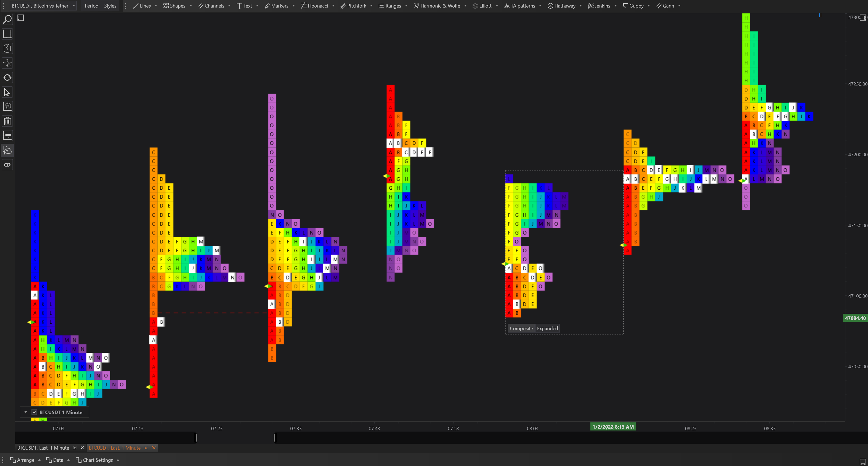Switch profile to Composite mode
The width and height of the screenshot is (868, 466).
(521, 328)
